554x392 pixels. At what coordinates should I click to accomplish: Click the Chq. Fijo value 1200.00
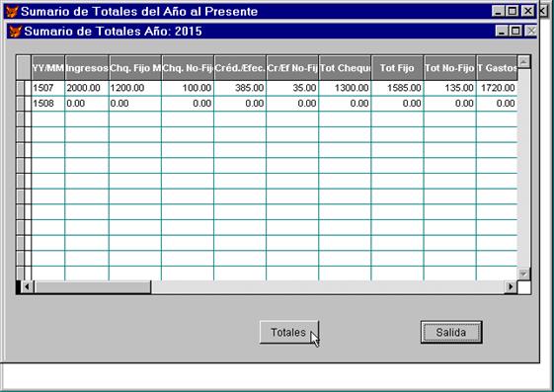135,88
